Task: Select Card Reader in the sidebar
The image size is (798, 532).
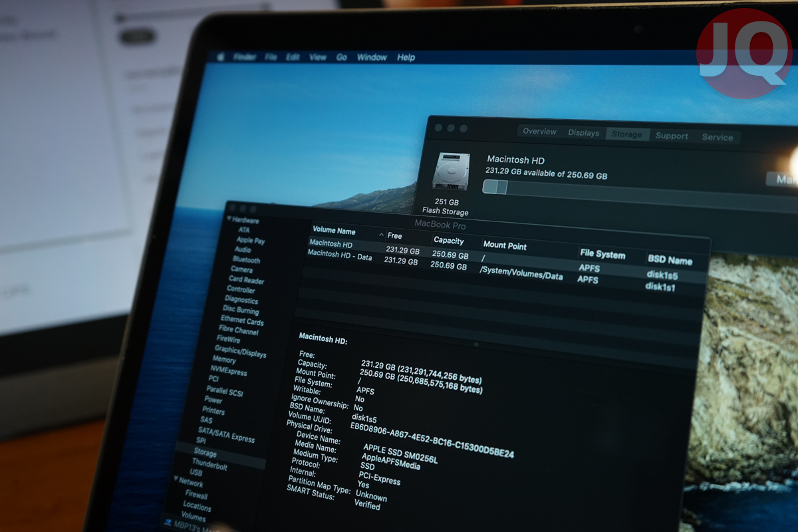Action: coord(246,280)
